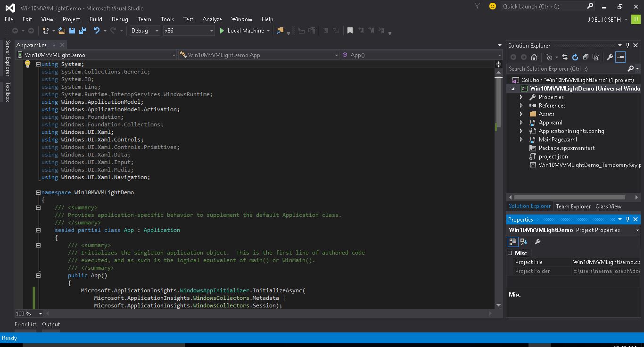The width and height of the screenshot is (644, 347).
Task: Click the Show All Files icon
Action: point(596,57)
